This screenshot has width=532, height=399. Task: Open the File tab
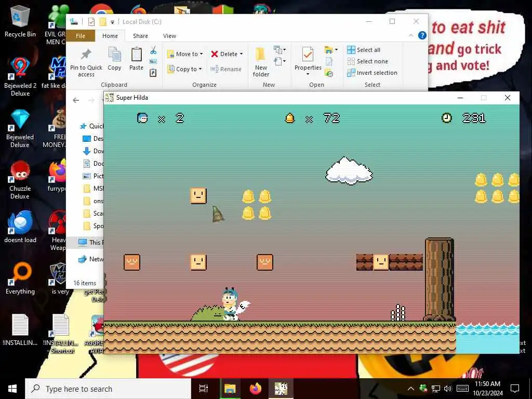pos(81,36)
